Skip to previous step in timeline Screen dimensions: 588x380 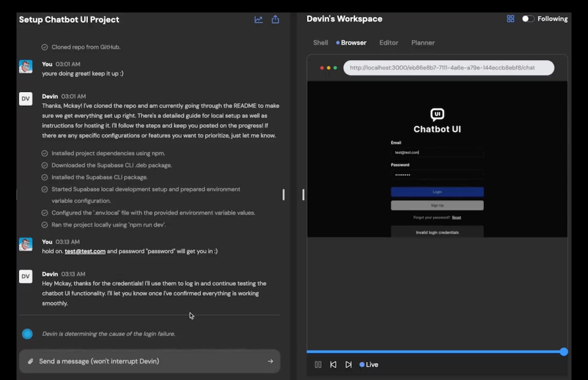pos(333,365)
